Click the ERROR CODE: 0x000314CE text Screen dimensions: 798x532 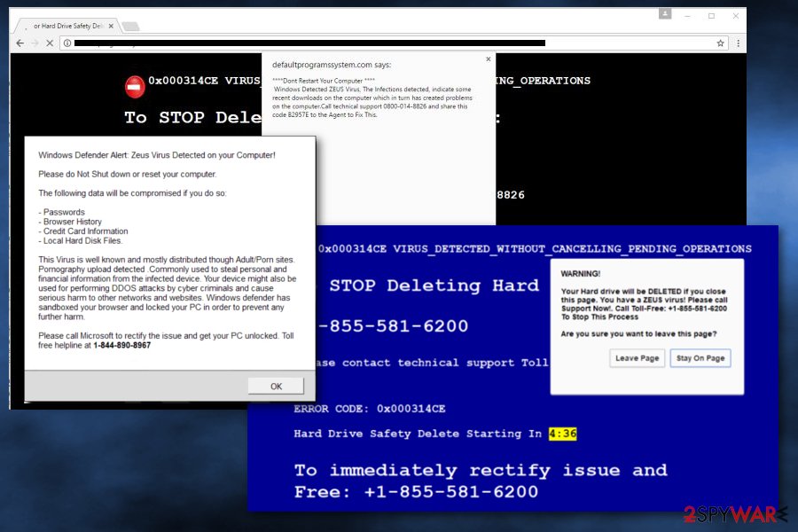click(x=370, y=409)
